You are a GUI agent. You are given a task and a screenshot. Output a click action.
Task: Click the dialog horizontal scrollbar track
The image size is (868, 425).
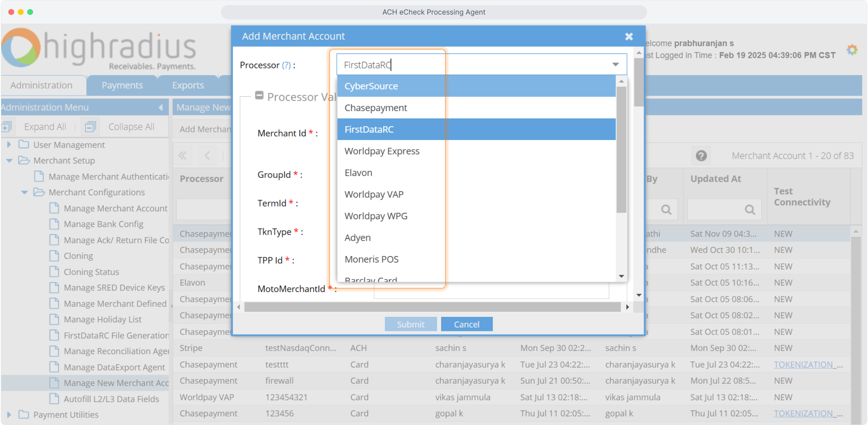[432, 307]
